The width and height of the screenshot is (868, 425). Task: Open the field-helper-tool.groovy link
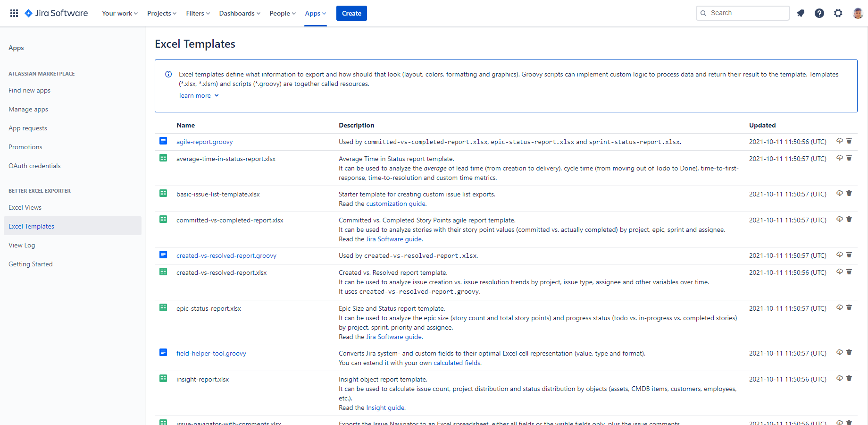click(x=211, y=353)
